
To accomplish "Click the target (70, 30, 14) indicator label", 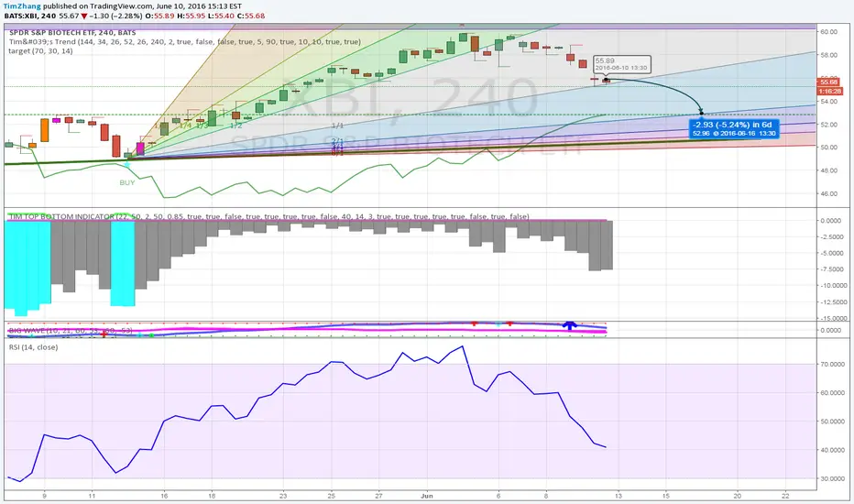I will [x=40, y=50].
